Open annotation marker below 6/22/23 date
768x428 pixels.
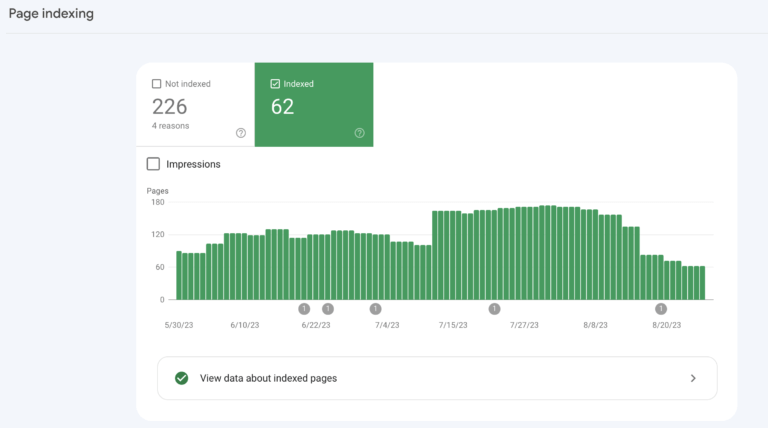[x=328, y=309]
